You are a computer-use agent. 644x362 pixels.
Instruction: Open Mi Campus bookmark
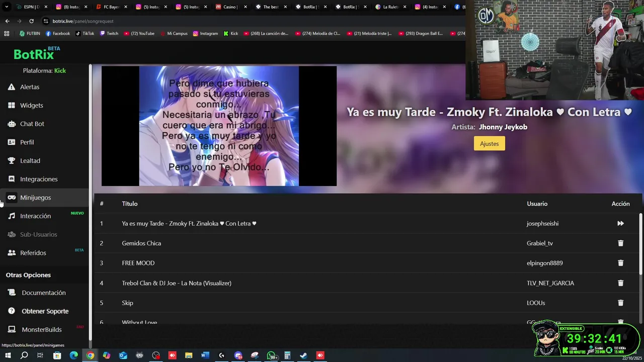coord(174,34)
